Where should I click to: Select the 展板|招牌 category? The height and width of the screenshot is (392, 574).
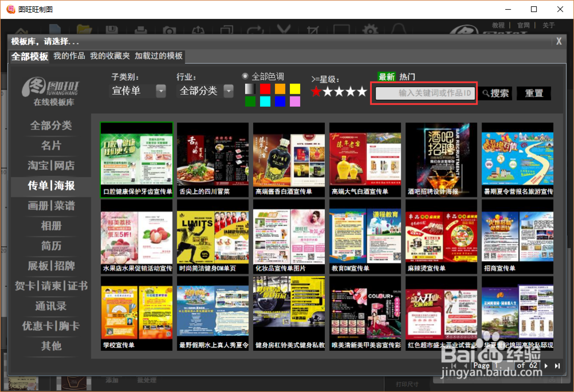pyautogui.click(x=51, y=266)
